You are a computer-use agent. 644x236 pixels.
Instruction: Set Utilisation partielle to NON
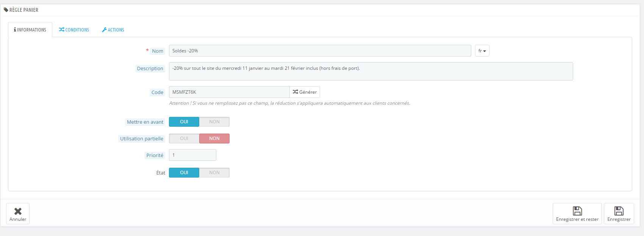click(214, 138)
